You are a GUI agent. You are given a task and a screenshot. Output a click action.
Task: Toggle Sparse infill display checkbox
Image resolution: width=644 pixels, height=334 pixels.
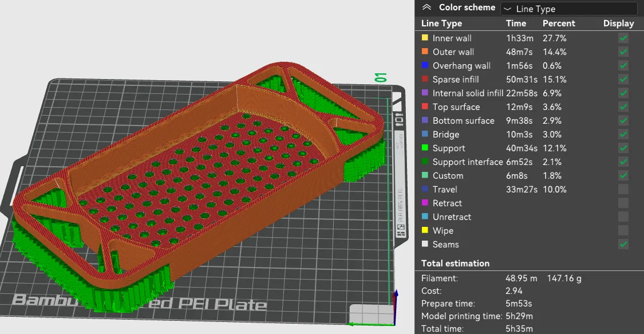[623, 79]
